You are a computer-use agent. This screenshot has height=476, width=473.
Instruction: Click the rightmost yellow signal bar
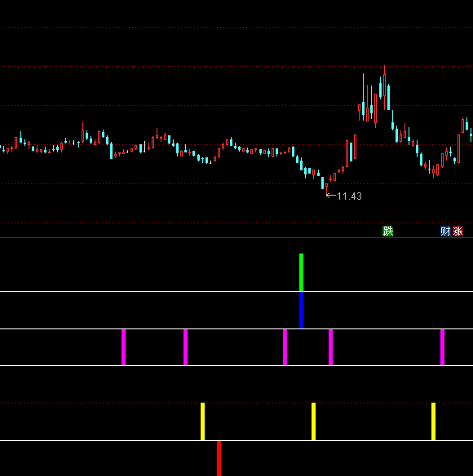coord(434,421)
